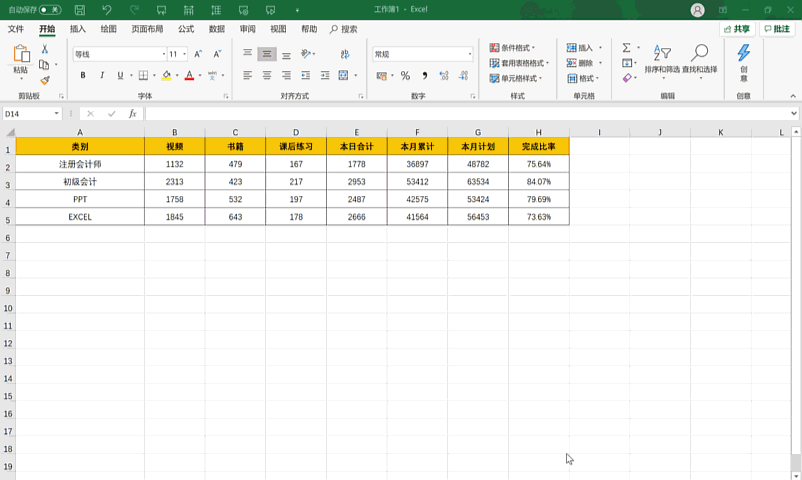Click the Clear eraser icon

pyautogui.click(x=627, y=78)
